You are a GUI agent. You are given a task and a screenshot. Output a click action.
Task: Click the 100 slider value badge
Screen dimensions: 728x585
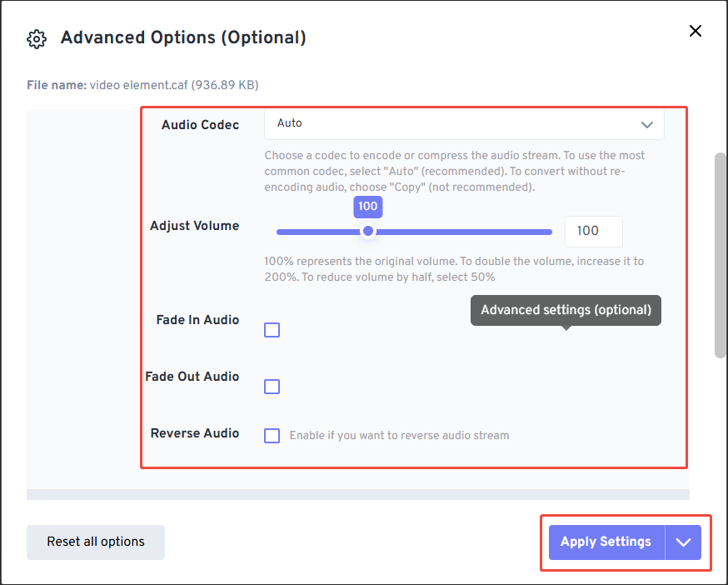367,206
